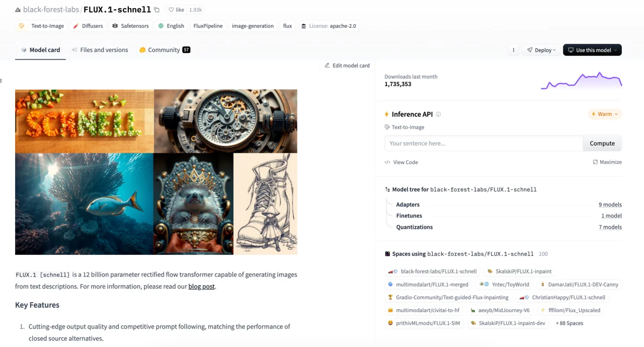Select the Text-to-Image tag

tap(42, 26)
